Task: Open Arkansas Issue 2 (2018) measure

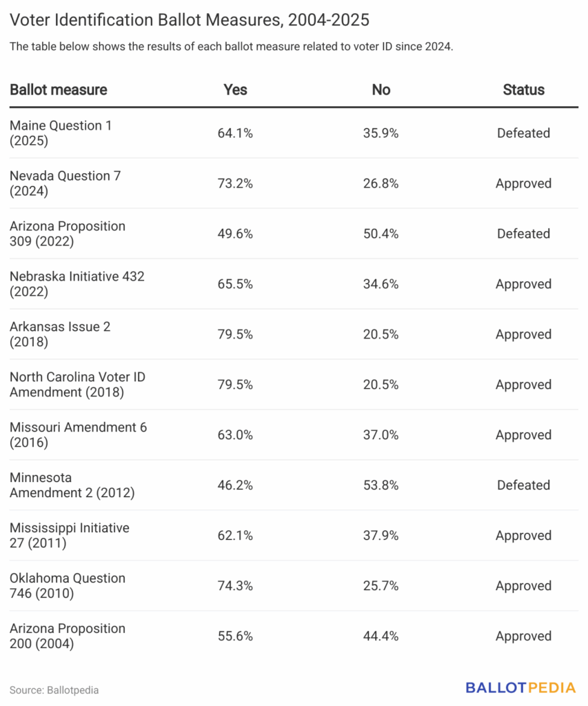Action: (60, 334)
